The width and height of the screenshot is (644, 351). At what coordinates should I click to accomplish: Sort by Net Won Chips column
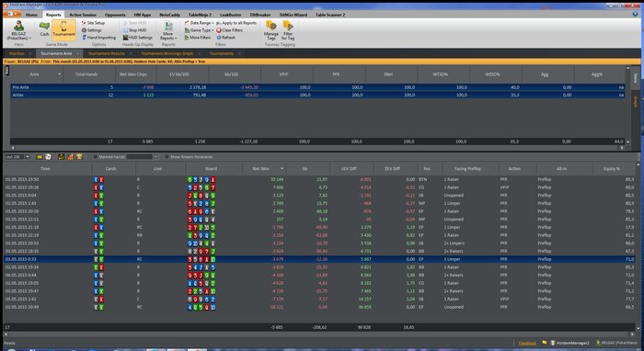tap(133, 74)
